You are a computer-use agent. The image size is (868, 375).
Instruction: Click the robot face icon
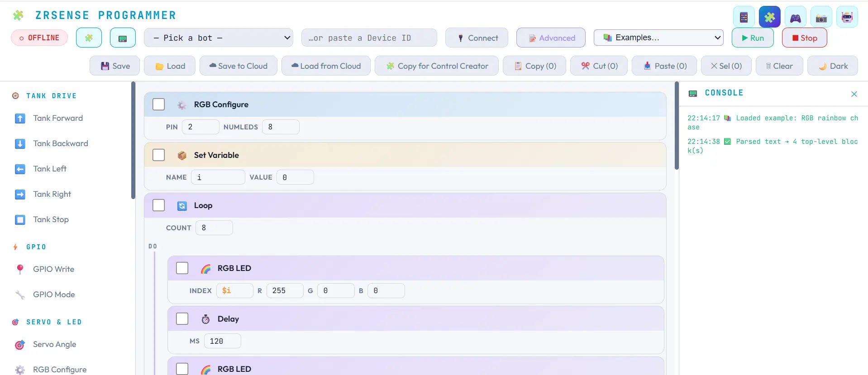[x=847, y=17]
